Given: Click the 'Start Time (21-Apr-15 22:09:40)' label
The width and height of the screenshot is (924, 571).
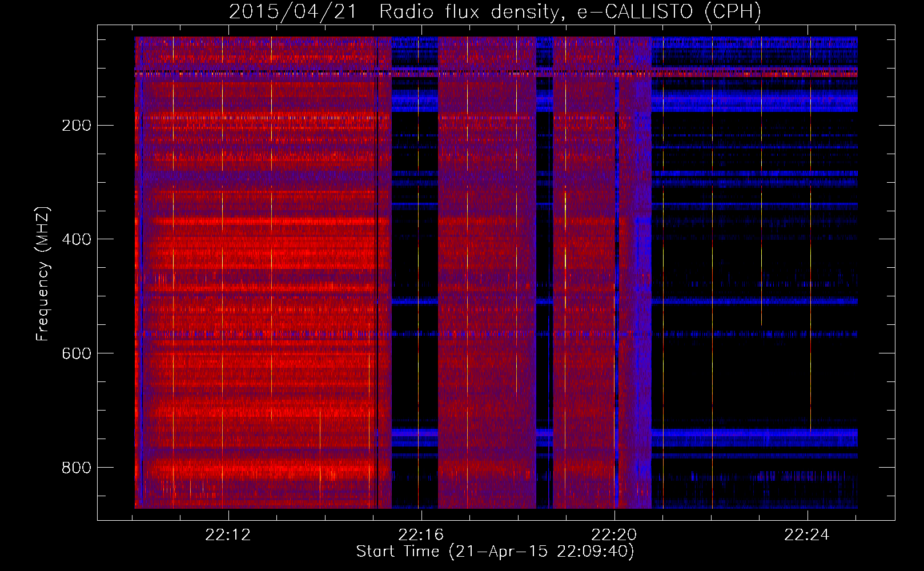Looking at the screenshot, I should (495, 552).
